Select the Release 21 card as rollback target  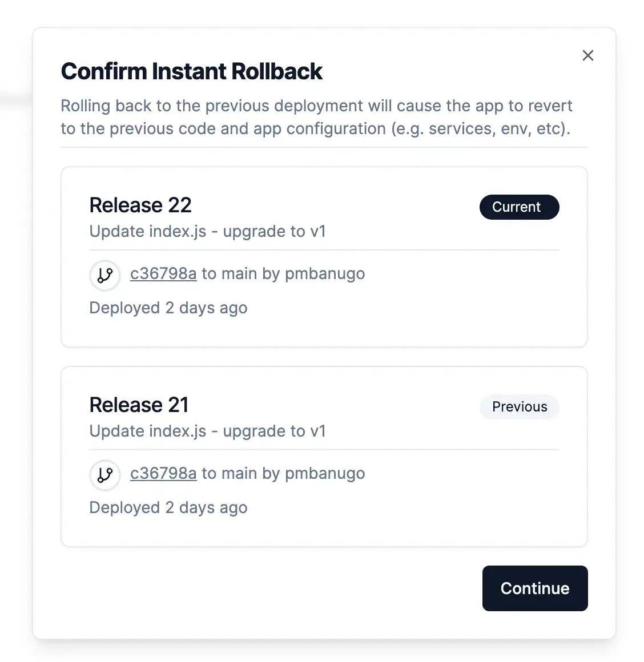point(324,455)
